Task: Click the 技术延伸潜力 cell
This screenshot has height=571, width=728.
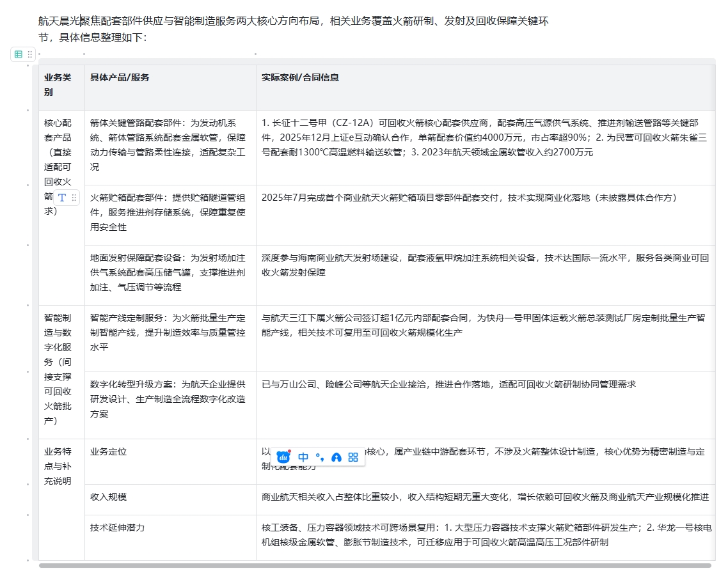Action: (x=170, y=537)
